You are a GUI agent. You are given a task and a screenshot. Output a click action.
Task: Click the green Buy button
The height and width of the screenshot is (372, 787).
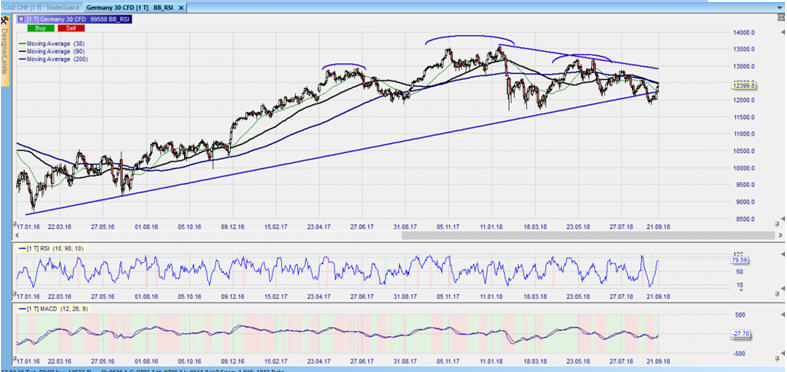(40, 28)
